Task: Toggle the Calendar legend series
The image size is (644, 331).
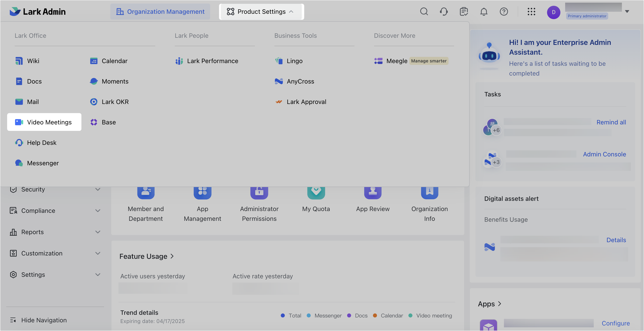Action: (388, 315)
